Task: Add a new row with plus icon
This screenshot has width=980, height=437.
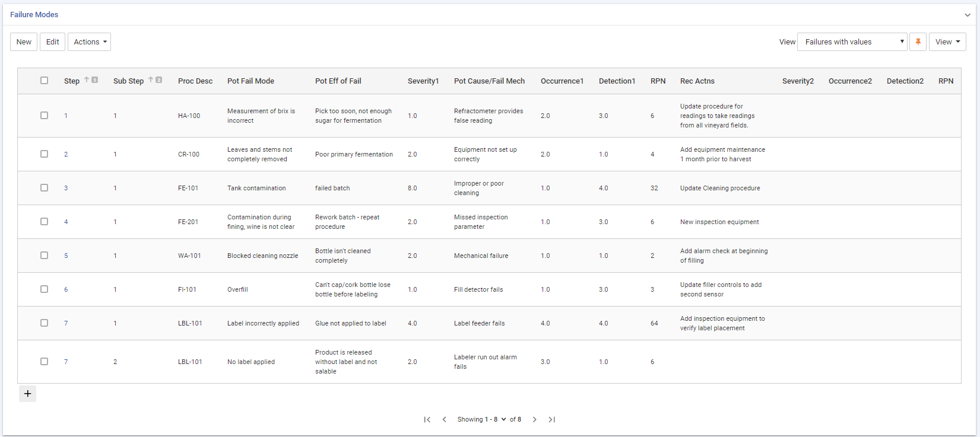Action: point(27,394)
